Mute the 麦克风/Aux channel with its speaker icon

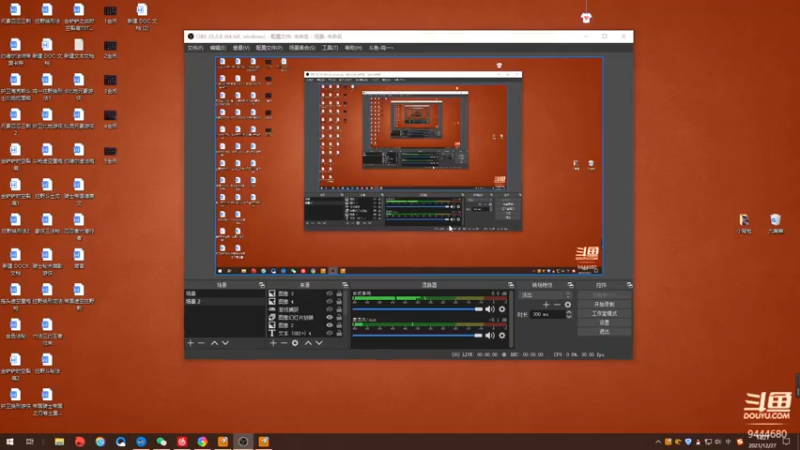tap(490, 335)
